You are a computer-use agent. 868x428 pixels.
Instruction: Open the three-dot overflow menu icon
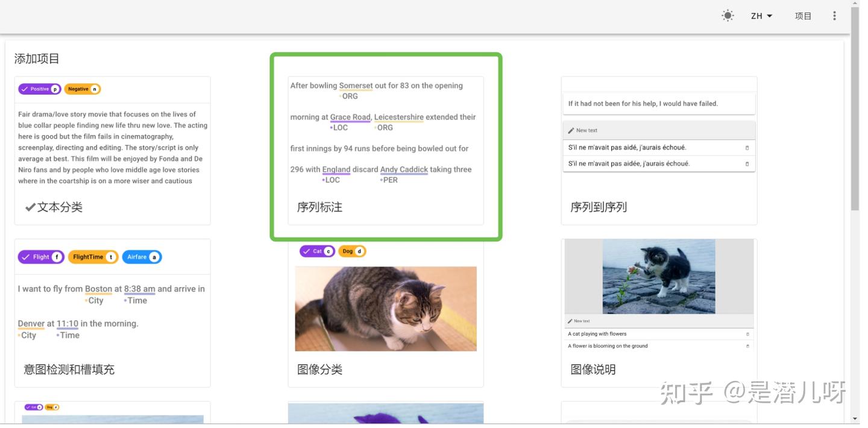[834, 15]
